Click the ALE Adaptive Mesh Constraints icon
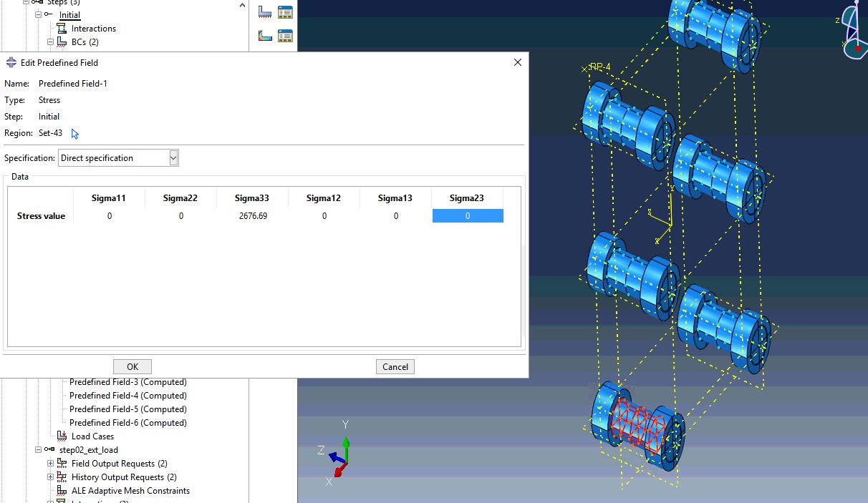Screen dimensions: 868x503 62,491
